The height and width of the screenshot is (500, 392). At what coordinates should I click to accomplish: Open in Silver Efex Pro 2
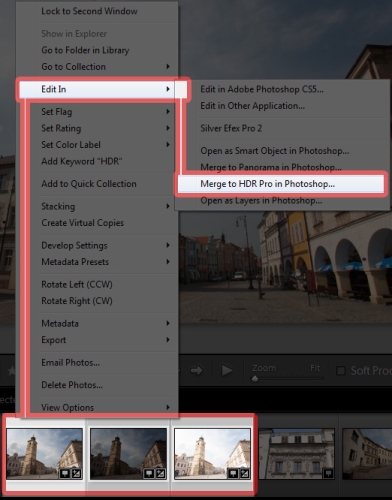[231, 128]
